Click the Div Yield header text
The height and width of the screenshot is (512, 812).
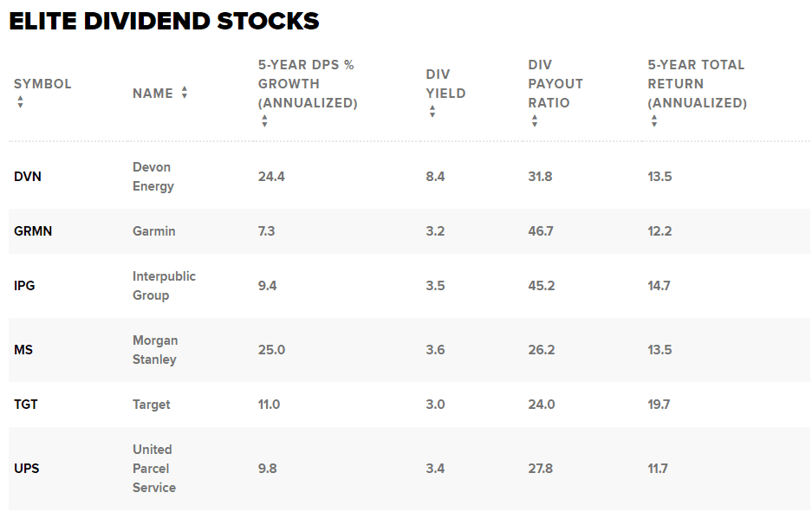click(445, 84)
